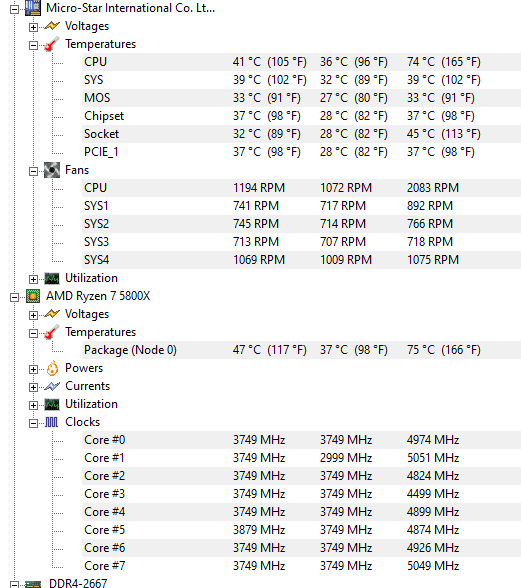Viewport: 521px width, 588px height.
Task: Click the 47 °C (117 °F) package value
Action: click(x=270, y=350)
